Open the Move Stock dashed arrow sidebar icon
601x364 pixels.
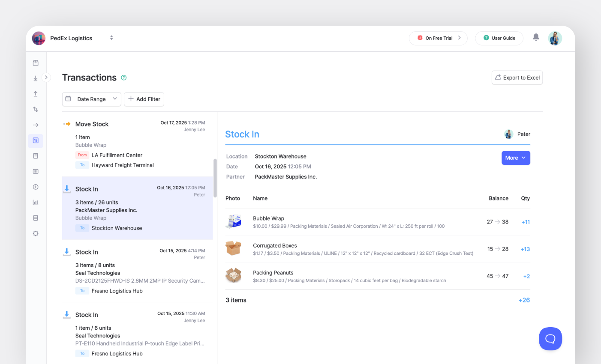[x=36, y=125]
